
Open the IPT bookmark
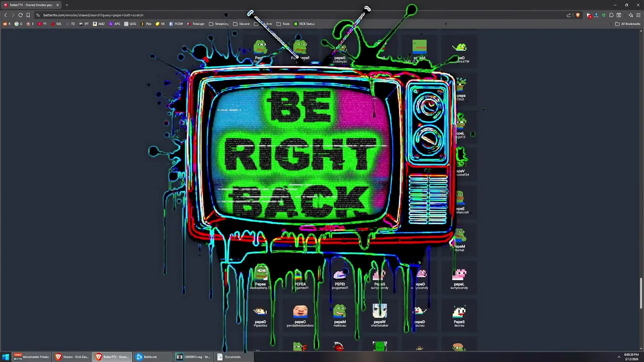pos(84,24)
